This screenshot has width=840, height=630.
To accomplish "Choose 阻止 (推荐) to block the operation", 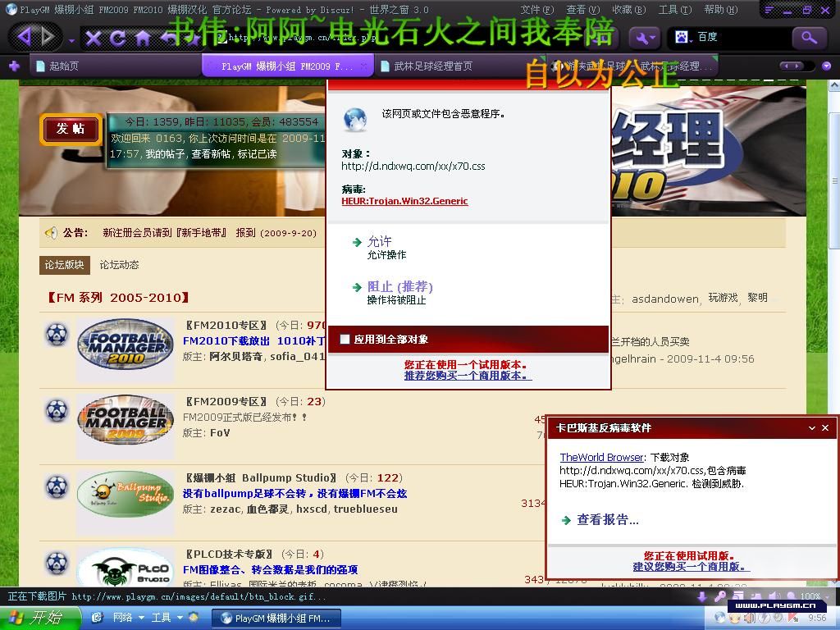I will pyautogui.click(x=399, y=286).
